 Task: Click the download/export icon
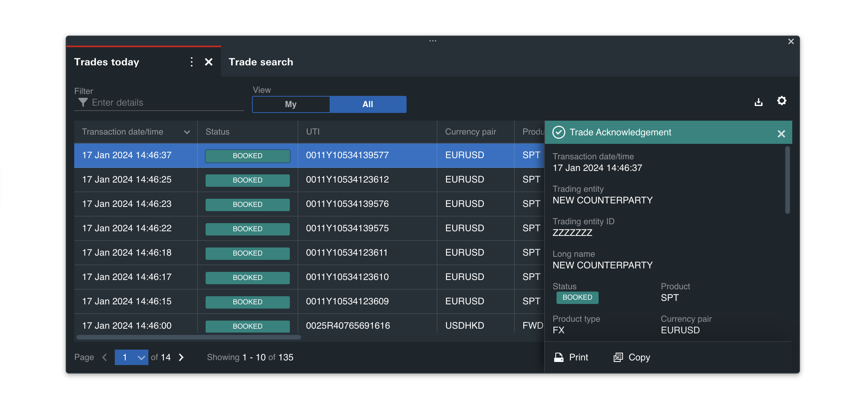pyautogui.click(x=758, y=102)
